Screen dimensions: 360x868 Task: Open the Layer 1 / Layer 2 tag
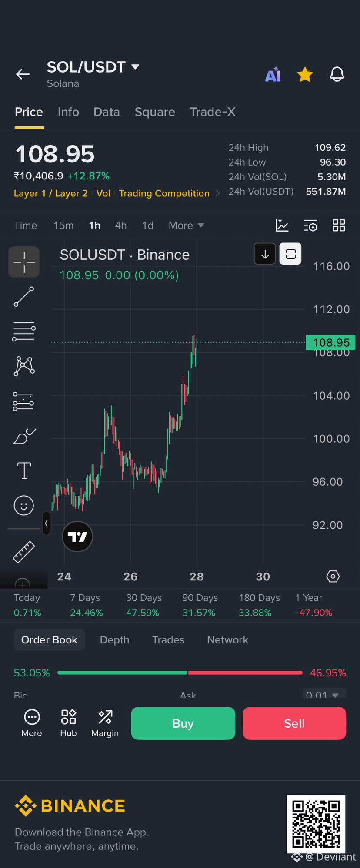(x=50, y=193)
